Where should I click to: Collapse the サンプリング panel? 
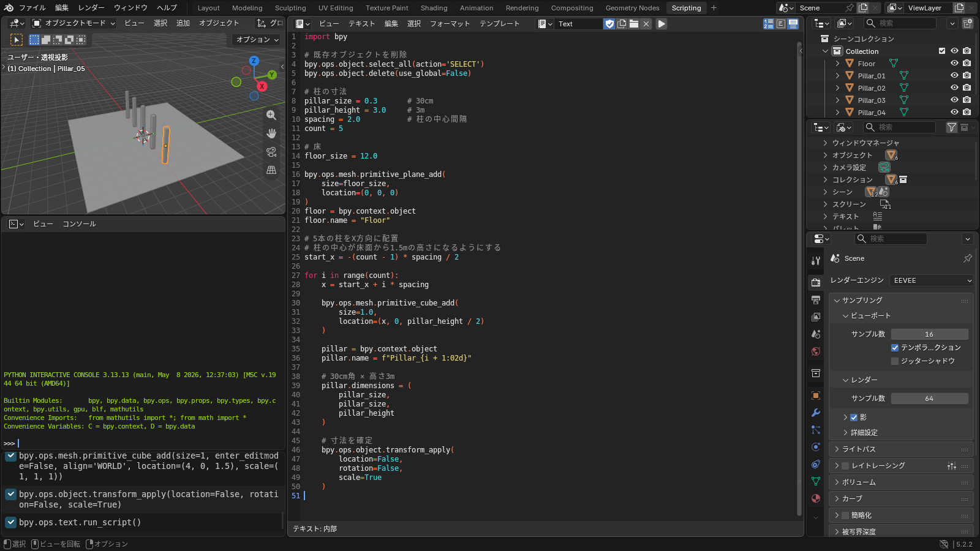click(x=901, y=301)
